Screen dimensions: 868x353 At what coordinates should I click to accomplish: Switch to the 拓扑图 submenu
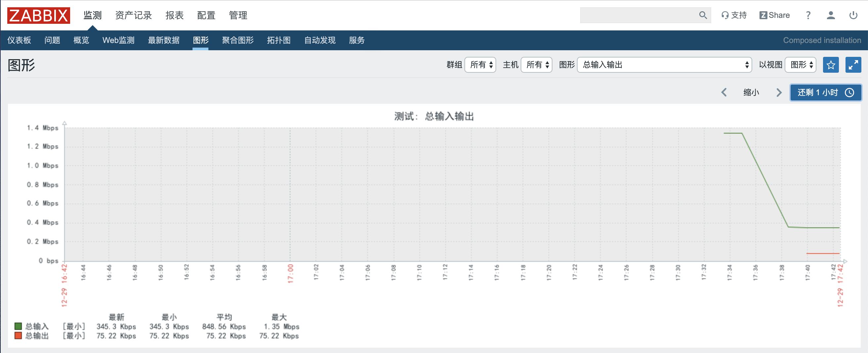point(279,40)
